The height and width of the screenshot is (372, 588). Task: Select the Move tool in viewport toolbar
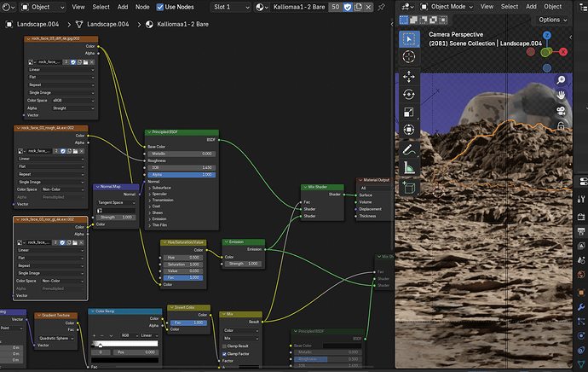(409, 77)
